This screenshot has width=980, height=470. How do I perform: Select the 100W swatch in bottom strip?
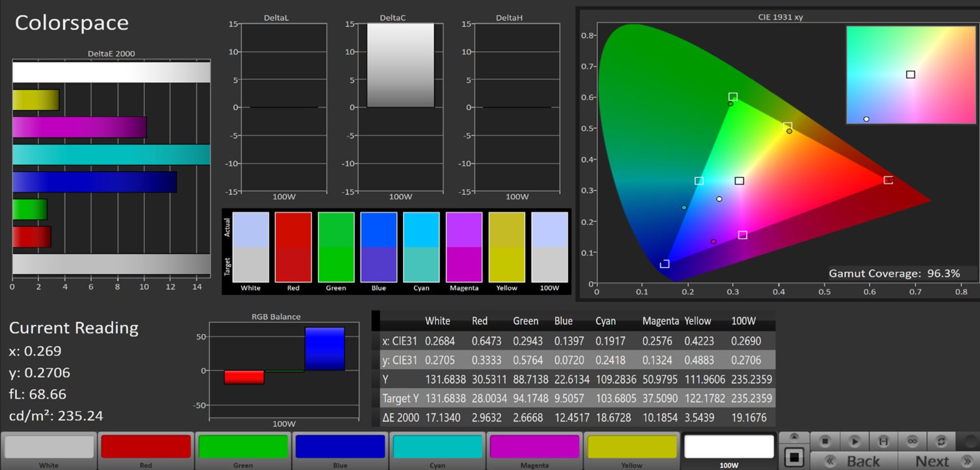(x=729, y=448)
